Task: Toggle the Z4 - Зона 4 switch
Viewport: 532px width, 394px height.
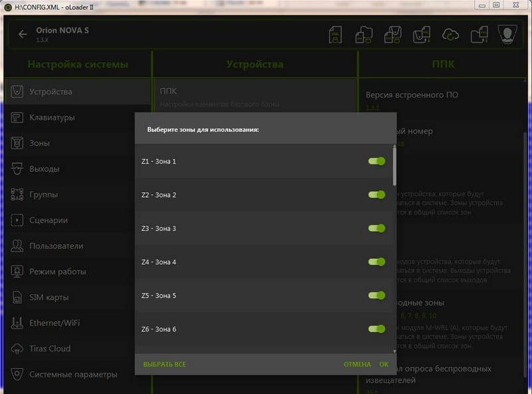Action: (x=376, y=262)
